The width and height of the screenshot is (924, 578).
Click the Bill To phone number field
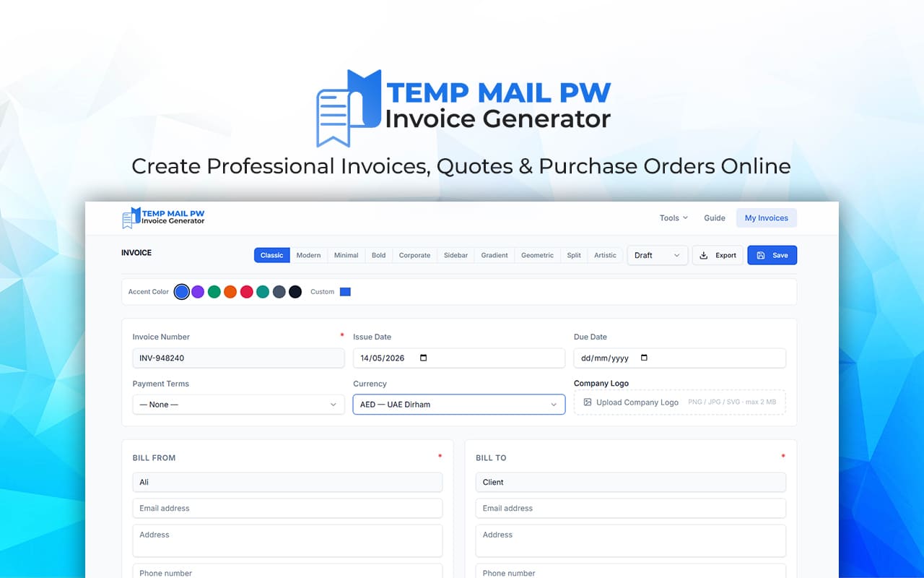[631, 571]
